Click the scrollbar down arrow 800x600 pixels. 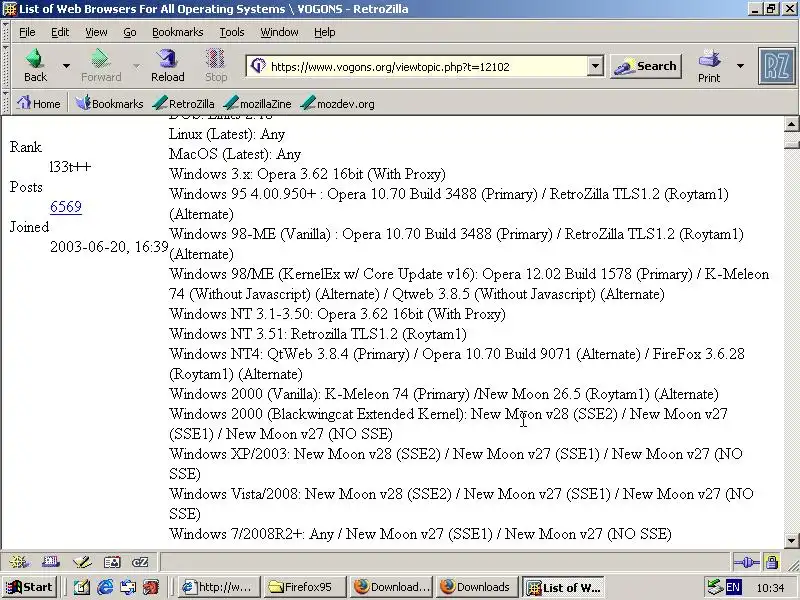coord(791,540)
